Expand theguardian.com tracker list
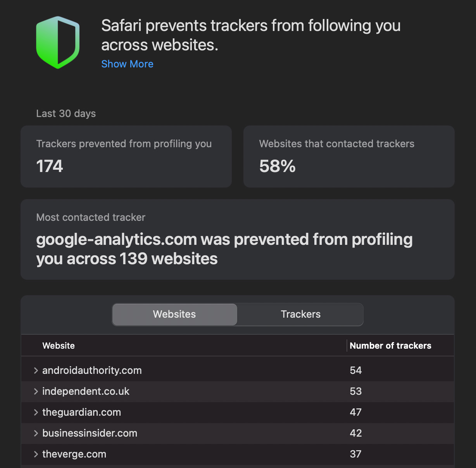476x468 pixels. [36, 412]
